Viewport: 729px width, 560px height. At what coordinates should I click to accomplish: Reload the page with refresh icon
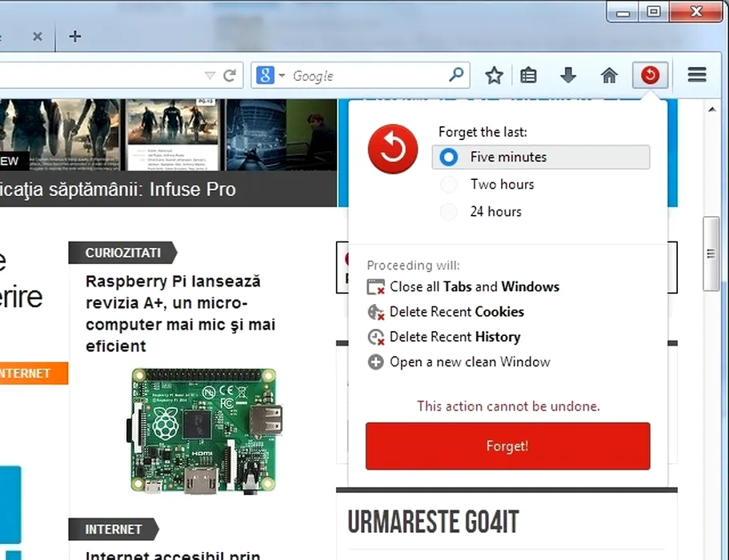[230, 75]
